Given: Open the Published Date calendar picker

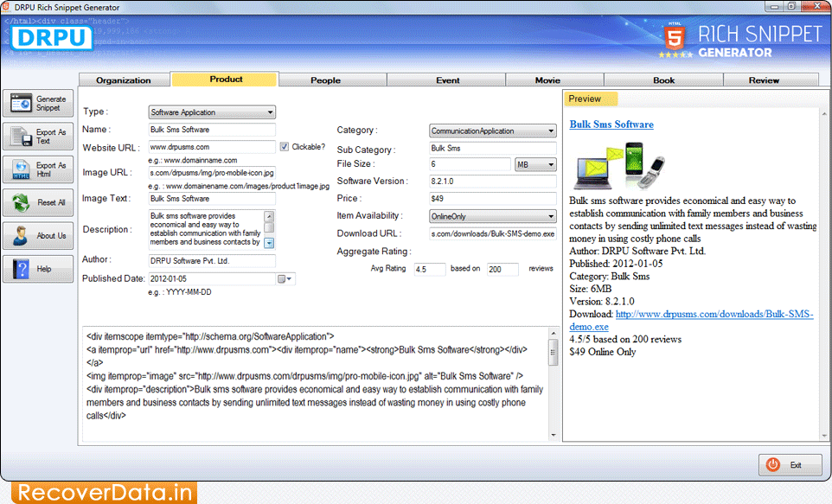Looking at the screenshot, I should [285, 279].
